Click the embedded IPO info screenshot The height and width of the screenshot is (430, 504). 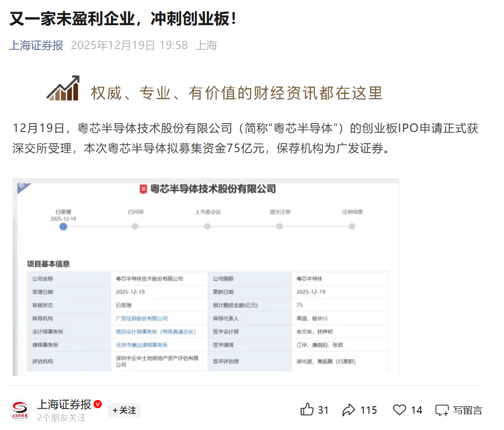(206, 277)
